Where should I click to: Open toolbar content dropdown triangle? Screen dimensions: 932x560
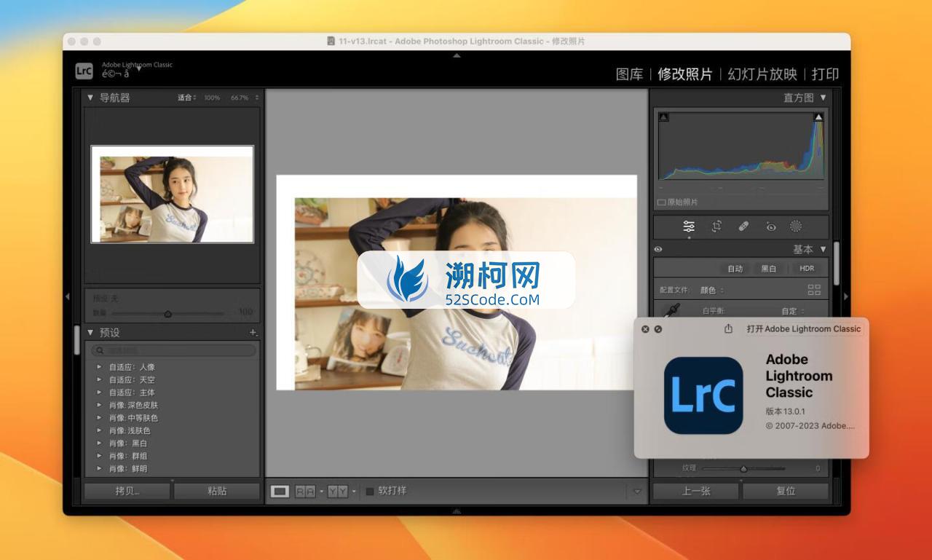click(x=638, y=492)
